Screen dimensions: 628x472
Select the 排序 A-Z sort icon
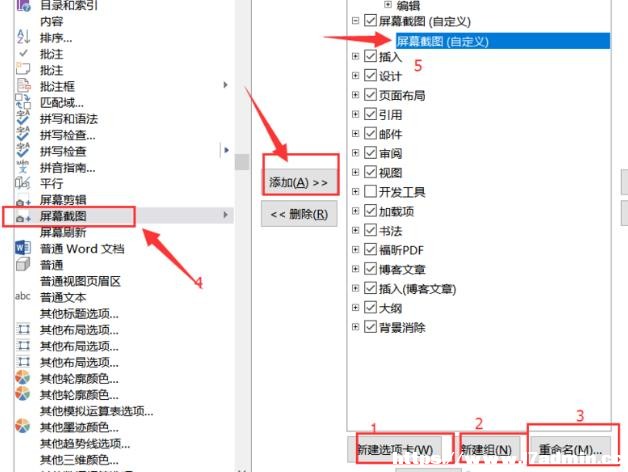click(23, 37)
